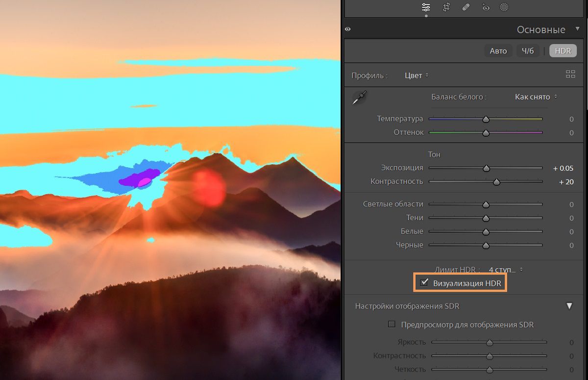This screenshot has height=380, width=588.
Task: Click the Тени slider handle
Action: pos(486,218)
